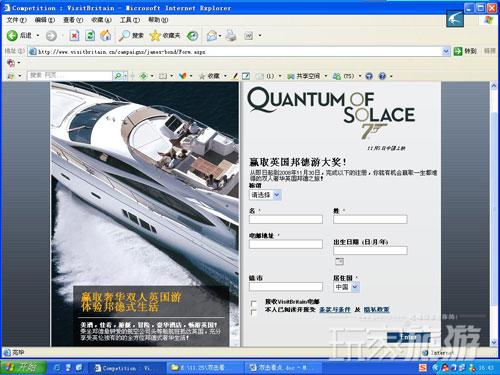
Task: Click the round blue messenger icon beside help
Action: click(x=369, y=76)
